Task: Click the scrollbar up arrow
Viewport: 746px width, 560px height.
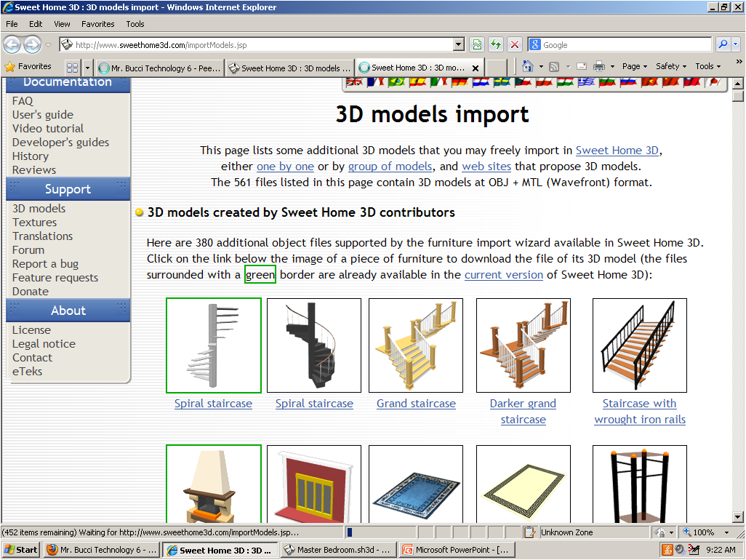Action: coord(738,83)
